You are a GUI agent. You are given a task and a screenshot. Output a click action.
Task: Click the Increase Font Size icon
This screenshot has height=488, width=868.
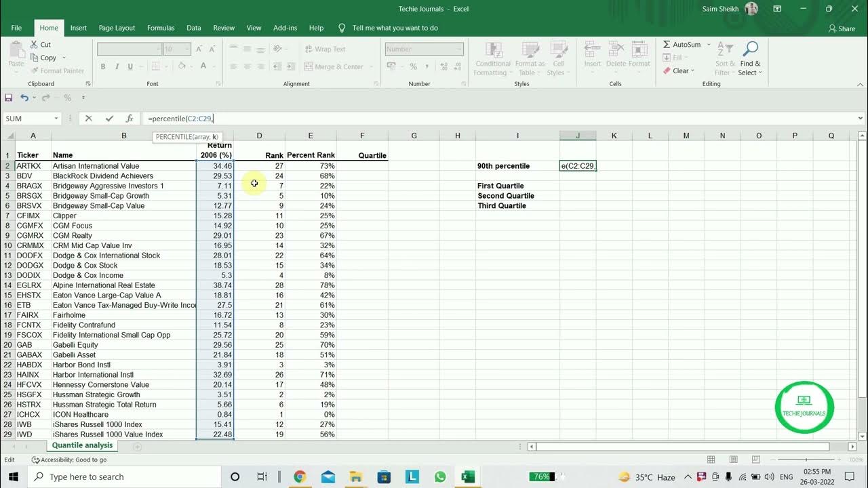click(x=199, y=49)
